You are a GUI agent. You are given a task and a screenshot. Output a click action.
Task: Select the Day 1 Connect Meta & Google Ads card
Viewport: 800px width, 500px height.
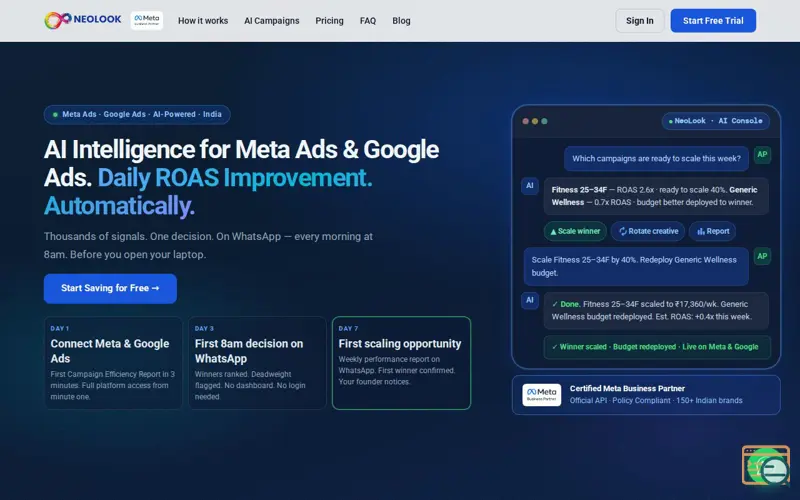click(x=113, y=363)
